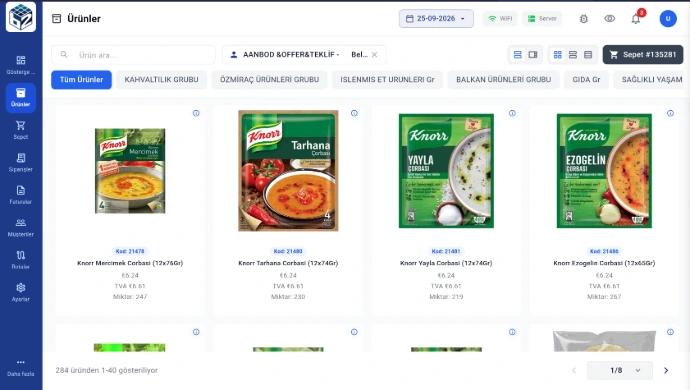Show info for Knorr Tarhana Çorbası

[354, 113]
